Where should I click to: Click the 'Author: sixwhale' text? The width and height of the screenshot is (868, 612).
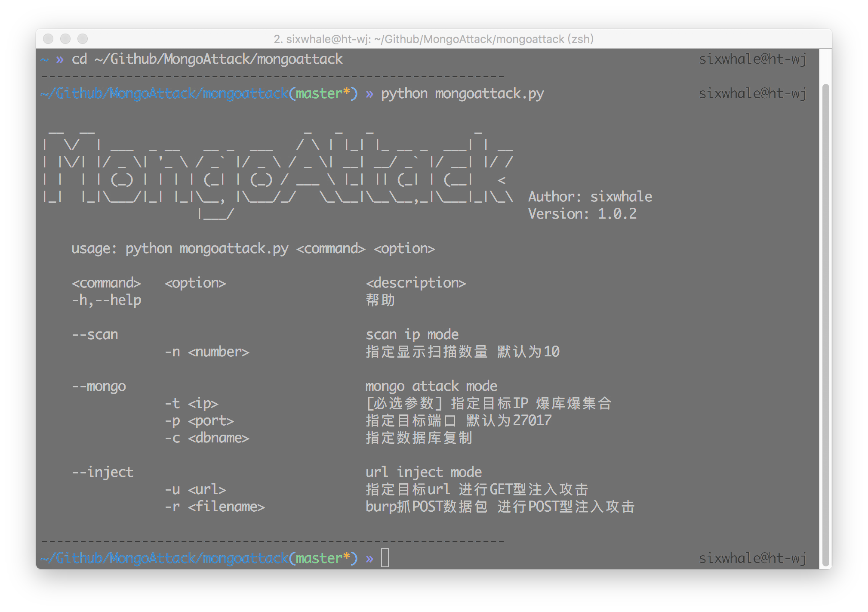pos(590,197)
